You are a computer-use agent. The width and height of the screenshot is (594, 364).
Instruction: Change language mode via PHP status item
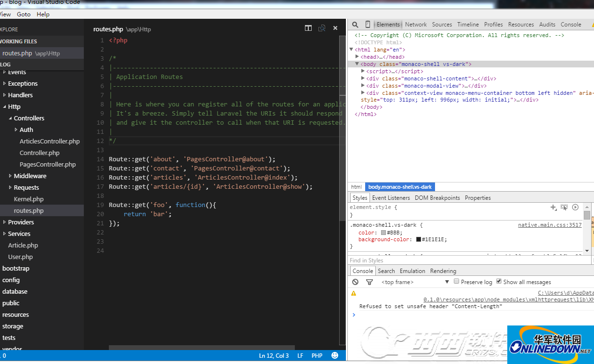click(x=317, y=356)
